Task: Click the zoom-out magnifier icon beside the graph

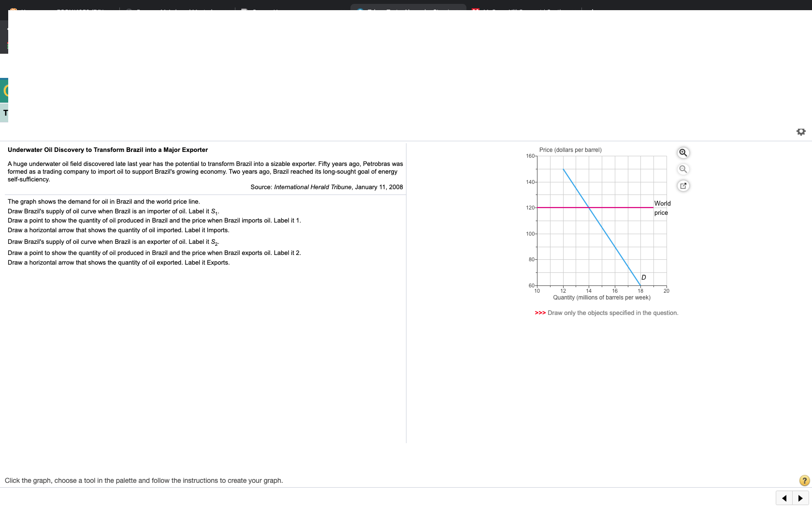Action: (x=683, y=169)
